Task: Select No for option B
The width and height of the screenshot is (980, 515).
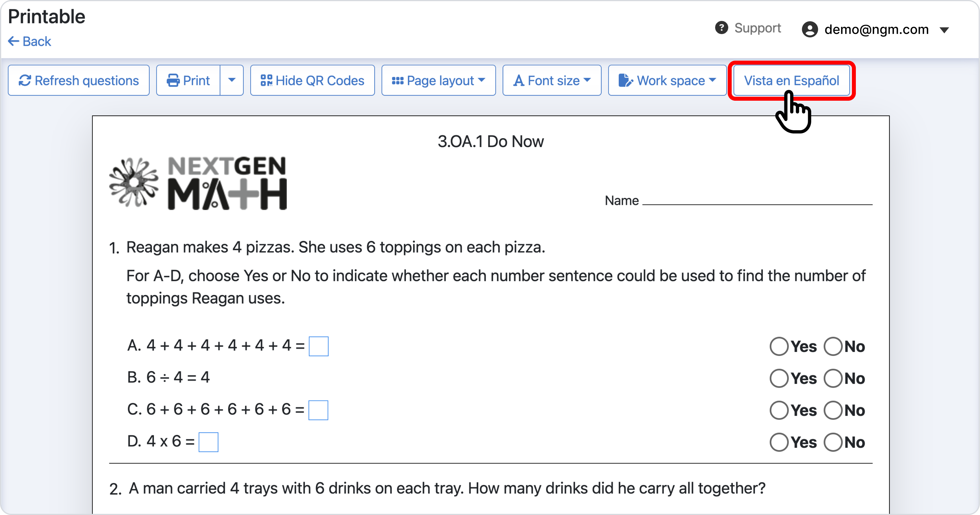Action: [x=833, y=378]
